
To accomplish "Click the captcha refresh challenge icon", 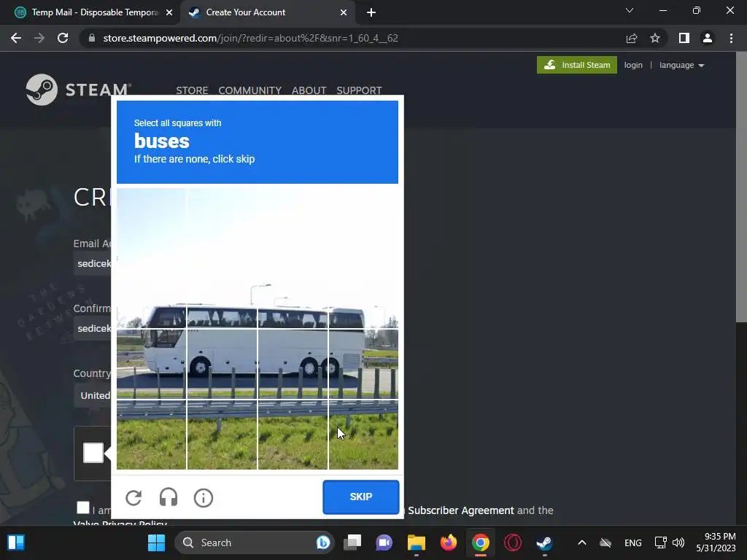I will 134,497.
